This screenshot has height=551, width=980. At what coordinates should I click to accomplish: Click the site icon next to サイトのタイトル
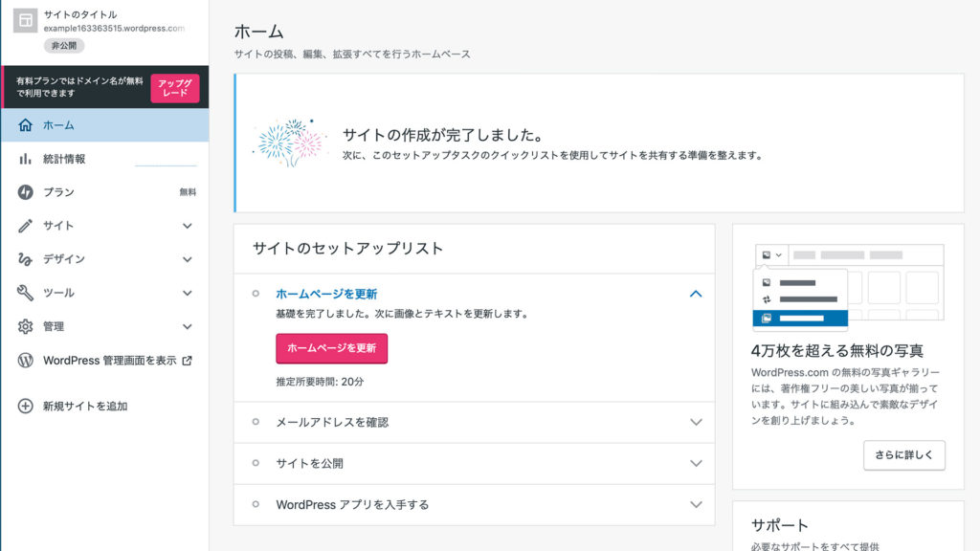click(26, 21)
